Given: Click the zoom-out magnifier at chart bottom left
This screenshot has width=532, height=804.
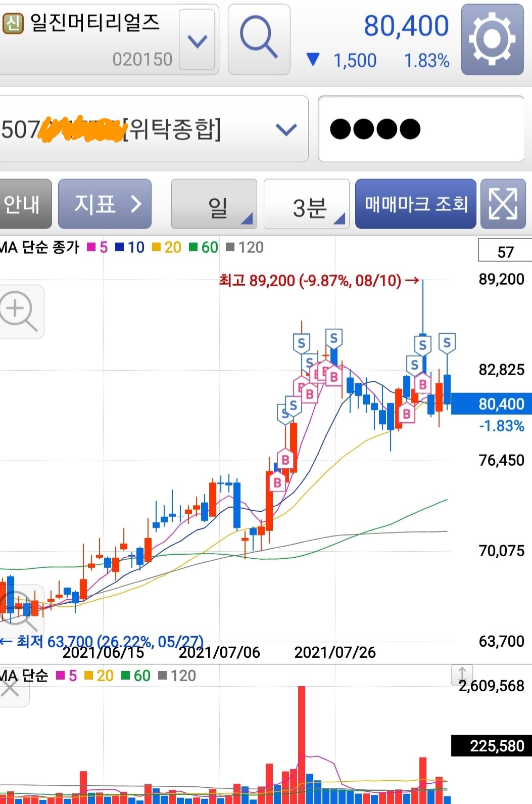Looking at the screenshot, I should pos(19,609).
